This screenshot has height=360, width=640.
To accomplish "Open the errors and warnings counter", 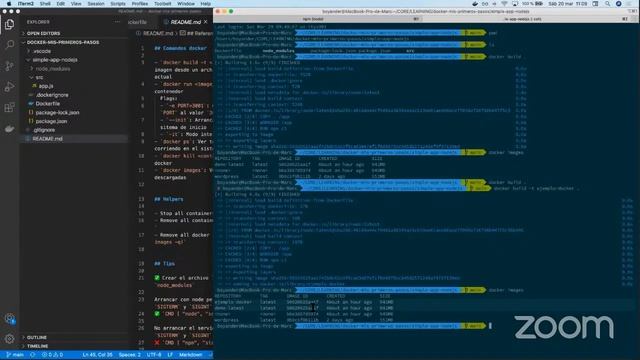I will (52, 355).
